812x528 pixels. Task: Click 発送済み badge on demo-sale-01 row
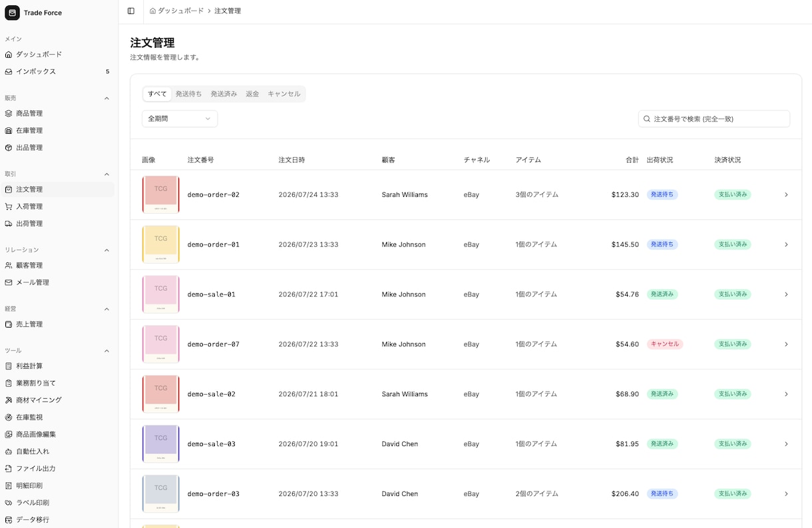pyautogui.click(x=662, y=294)
